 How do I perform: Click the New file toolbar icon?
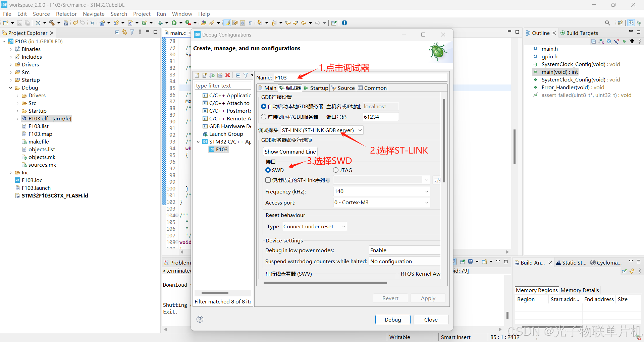(6, 23)
